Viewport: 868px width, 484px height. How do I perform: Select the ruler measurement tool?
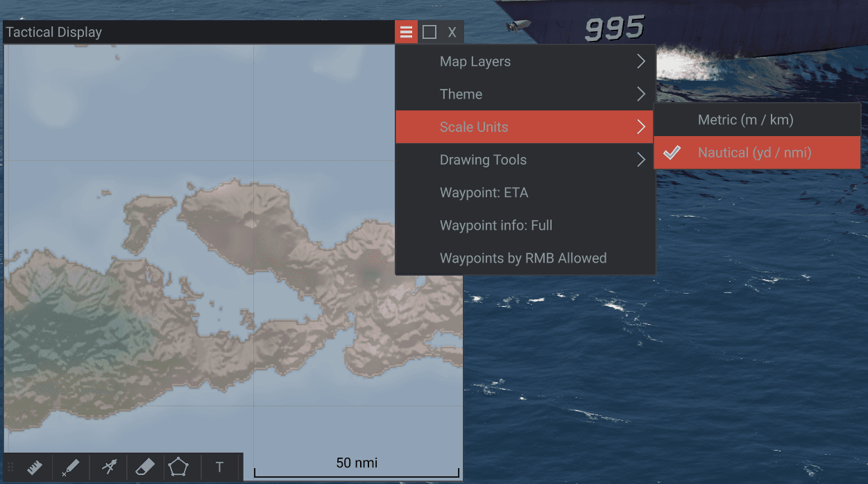tap(35, 467)
